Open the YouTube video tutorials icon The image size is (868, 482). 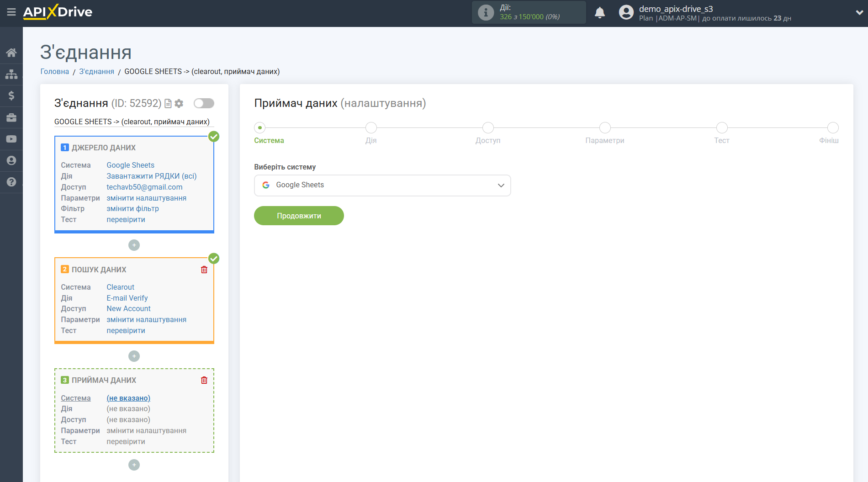[11, 139]
